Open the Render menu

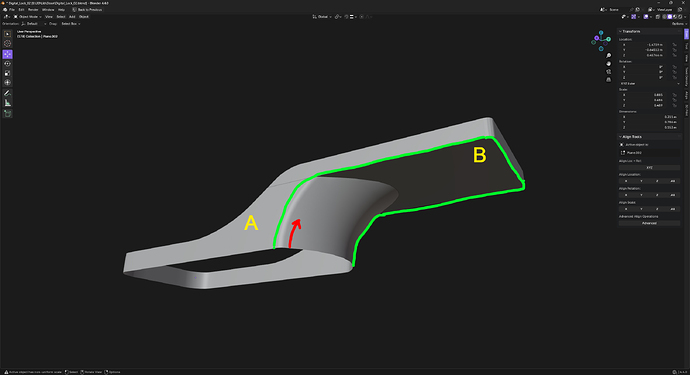[x=33, y=10]
